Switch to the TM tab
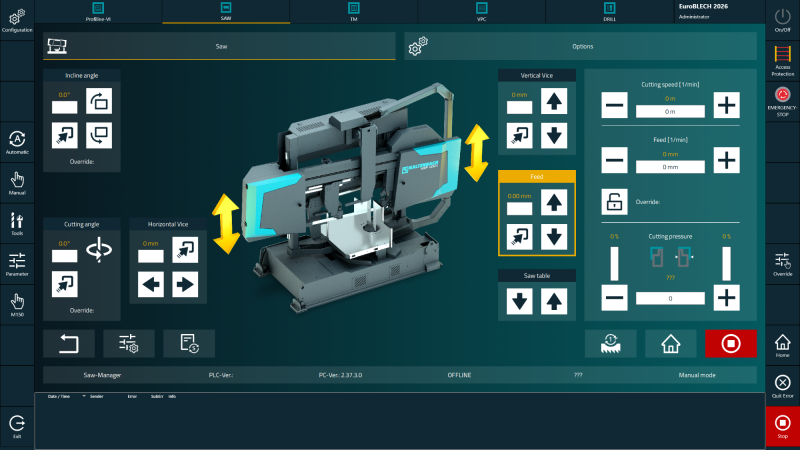Screen dimensions: 800x450 pyautogui.click(x=354, y=12)
